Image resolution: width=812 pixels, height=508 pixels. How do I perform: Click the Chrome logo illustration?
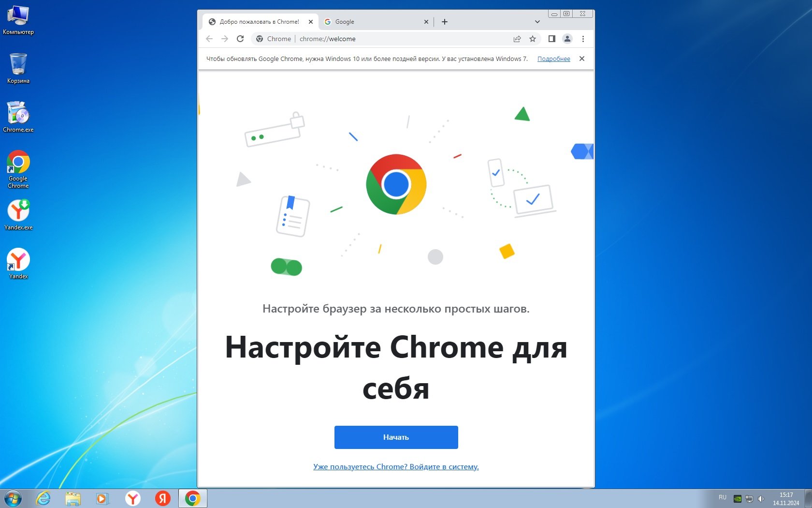click(396, 184)
